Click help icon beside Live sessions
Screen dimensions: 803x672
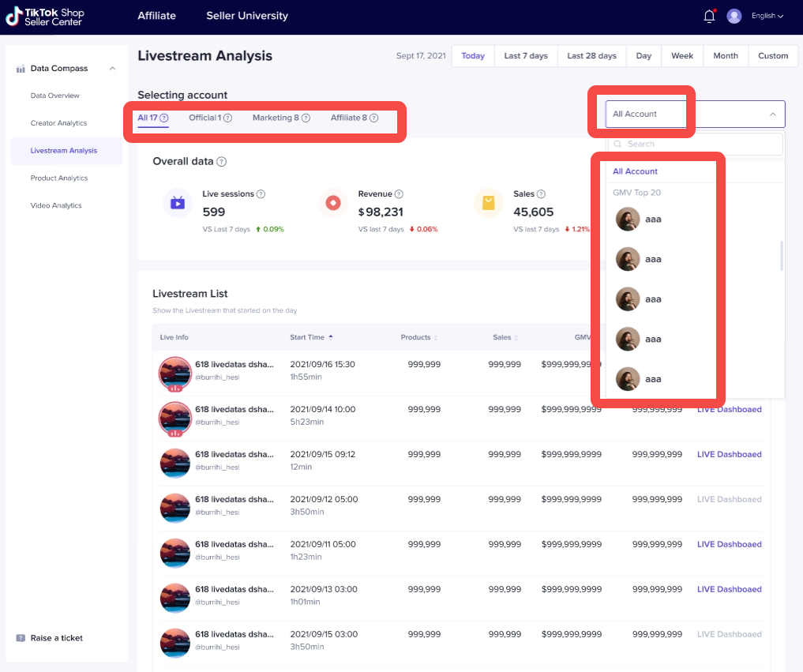tap(261, 194)
